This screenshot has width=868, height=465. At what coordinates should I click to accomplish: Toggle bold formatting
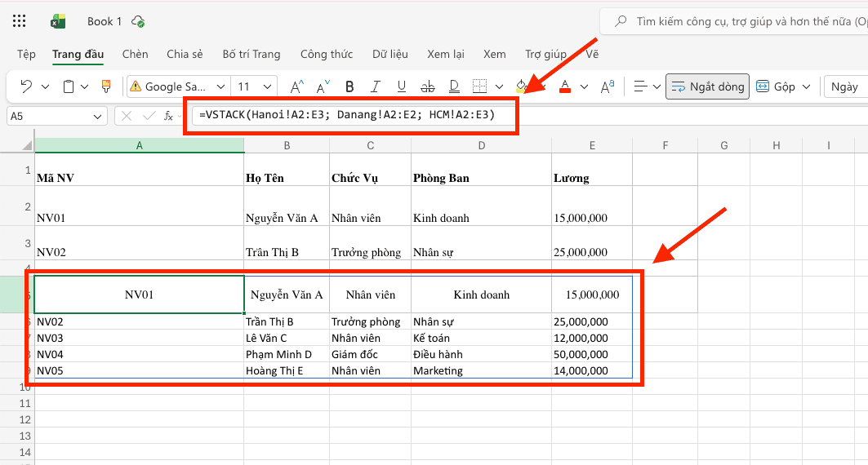point(349,86)
